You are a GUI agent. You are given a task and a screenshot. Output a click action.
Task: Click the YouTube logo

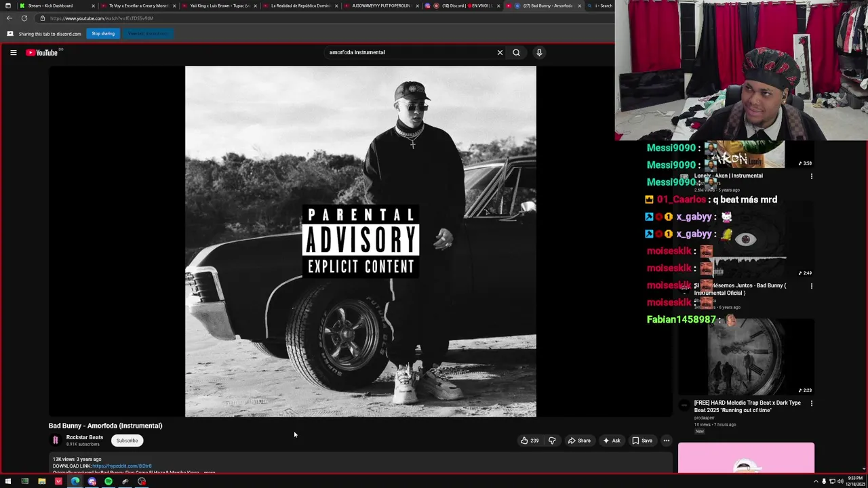point(42,52)
